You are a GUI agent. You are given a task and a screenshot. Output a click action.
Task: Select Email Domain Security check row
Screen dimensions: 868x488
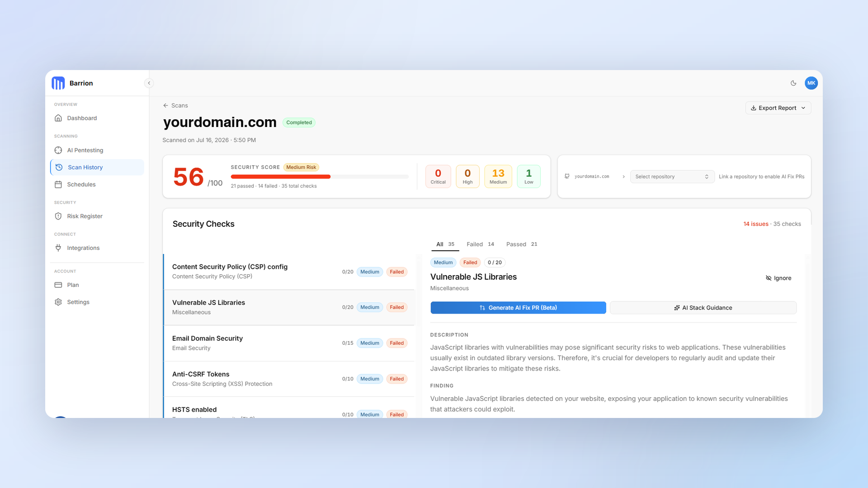(x=289, y=343)
